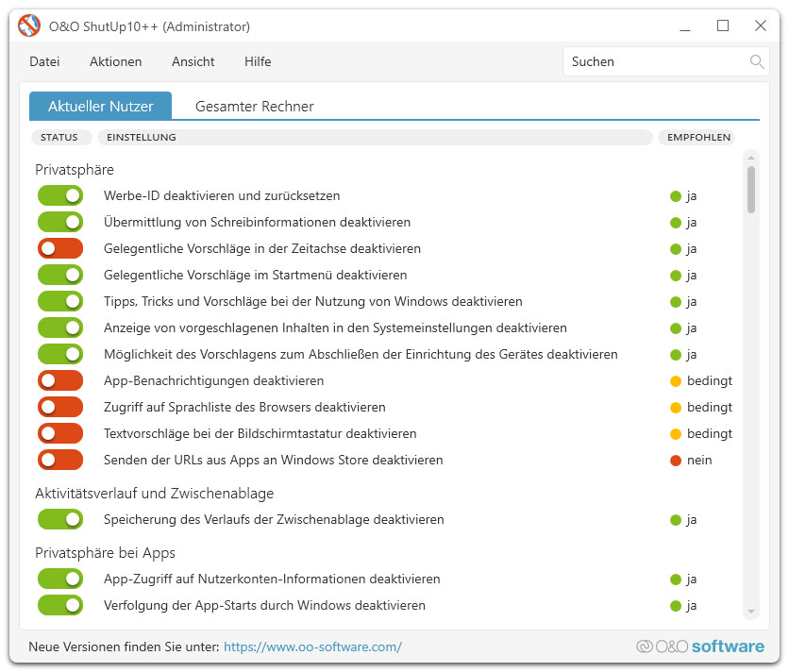This screenshot has width=789, height=672.
Task: Open the Ansicht menu
Action: tap(193, 61)
